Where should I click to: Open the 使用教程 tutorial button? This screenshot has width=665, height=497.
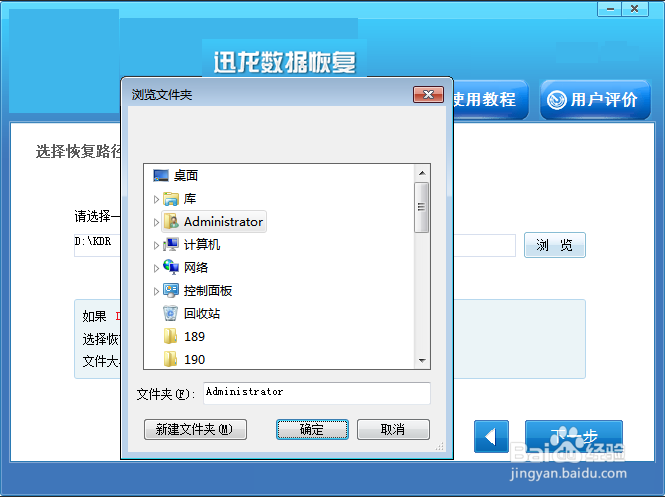[x=491, y=100]
